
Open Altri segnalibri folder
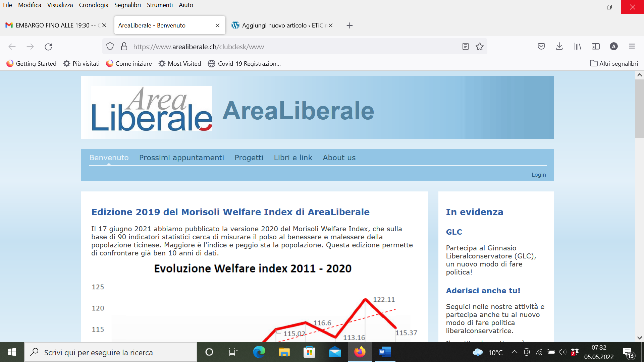[x=614, y=64]
